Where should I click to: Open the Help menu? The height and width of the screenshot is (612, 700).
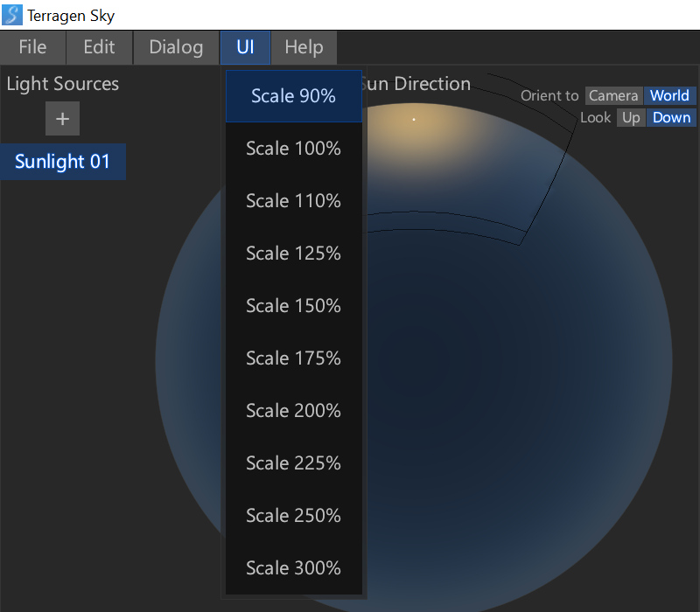click(304, 47)
